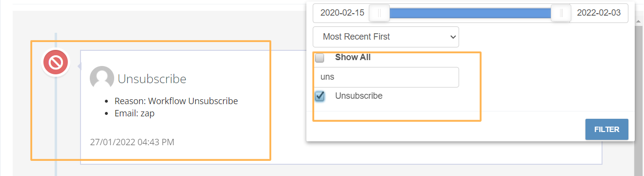This screenshot has height=176, width=644.
Task: Click the gray user avatar icon
Action: (102, 78)
